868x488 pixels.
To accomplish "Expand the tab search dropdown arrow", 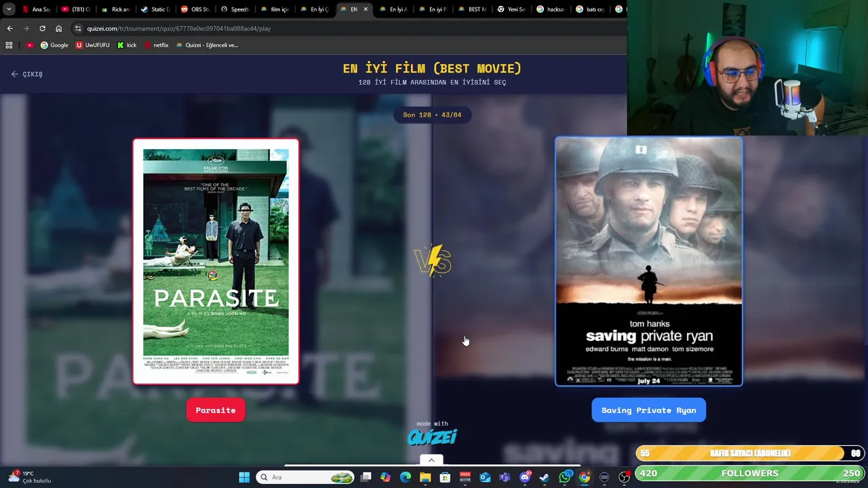I will [x=9, y=9].
